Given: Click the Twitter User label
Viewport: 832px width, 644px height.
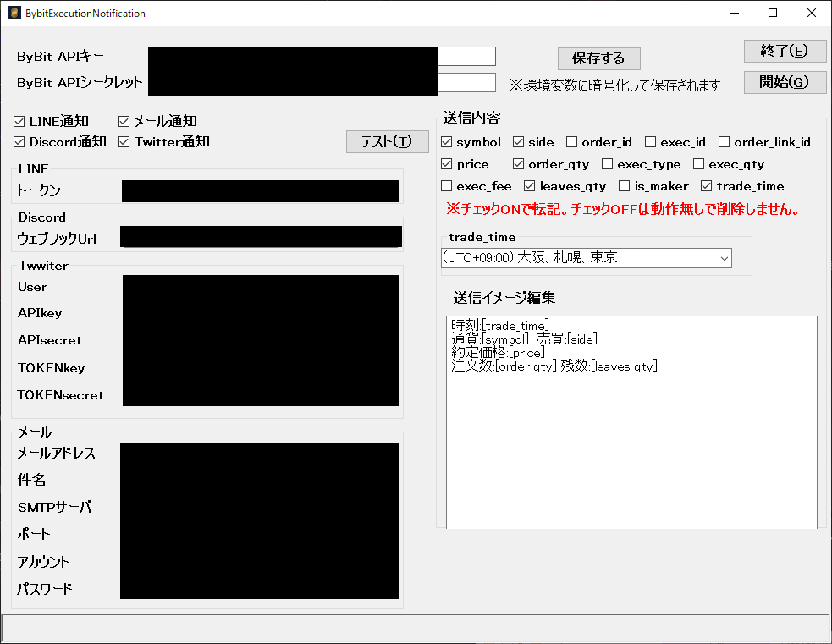Looking at the screenshot, I should pyautogui.click(x=32, y=287).
